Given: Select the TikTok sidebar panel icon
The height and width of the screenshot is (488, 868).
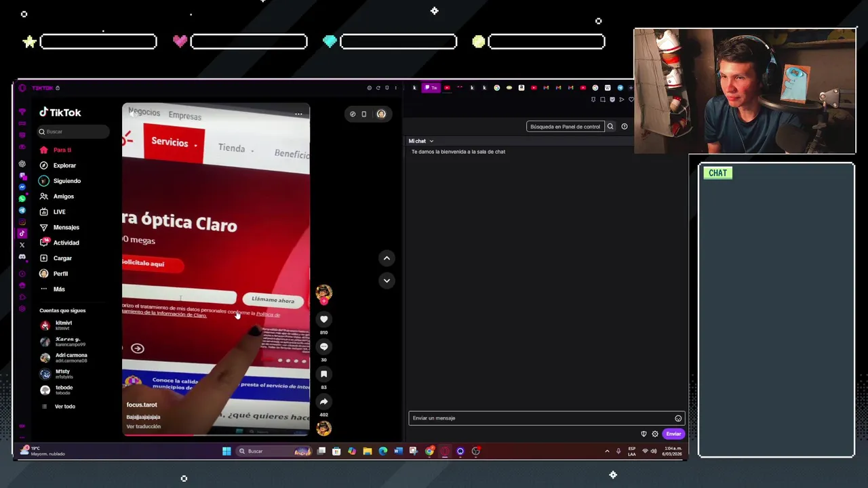Looking at the screenshot, I should (22, 233).
